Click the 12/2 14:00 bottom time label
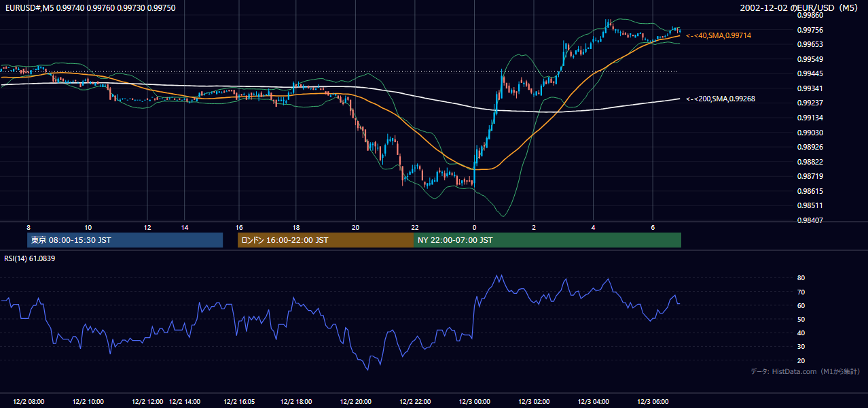This screenshot has height=408, width=868. coord(185,402)
